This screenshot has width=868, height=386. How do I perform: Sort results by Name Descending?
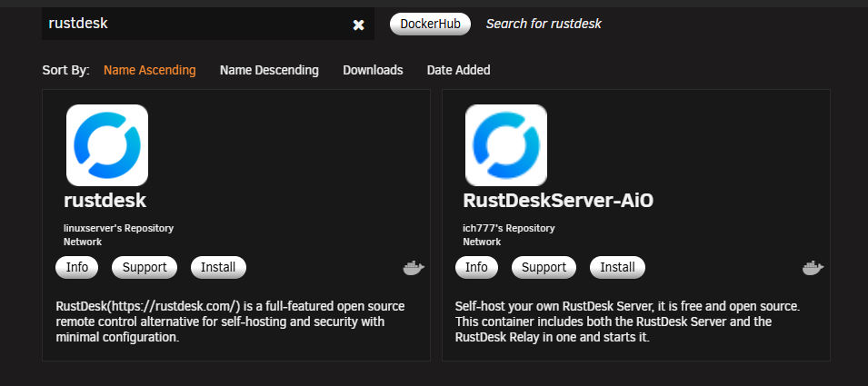pos(269,70)
